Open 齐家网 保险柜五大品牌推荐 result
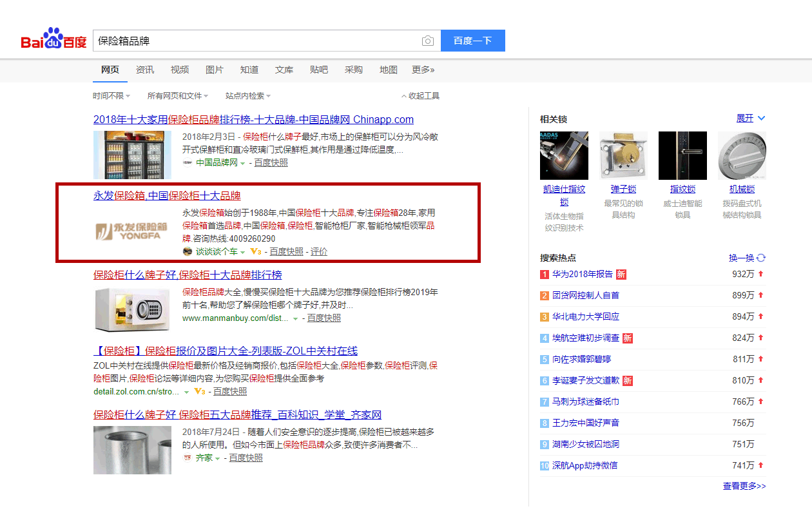812x513 pixels. 237,414
